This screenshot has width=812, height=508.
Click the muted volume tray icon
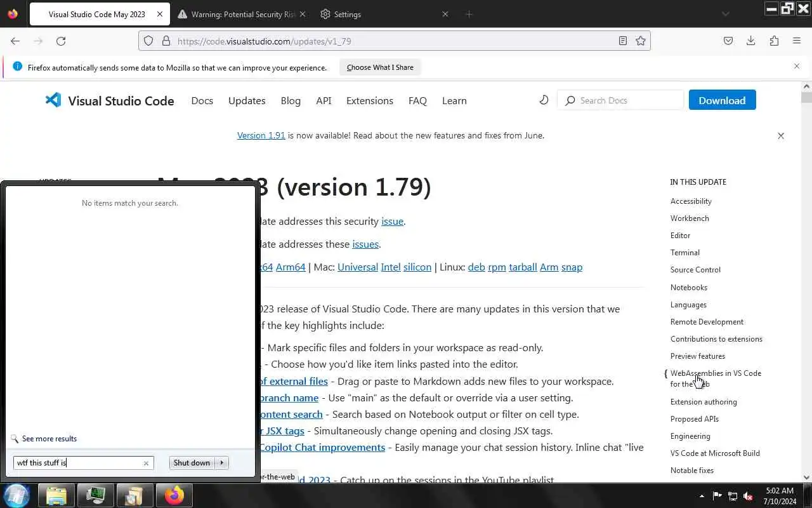[748, 496]
